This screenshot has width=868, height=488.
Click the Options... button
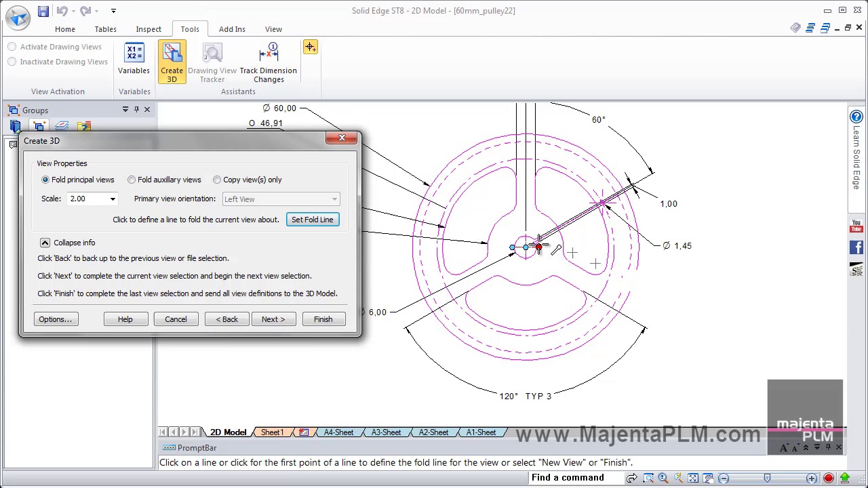click(x=56, y=319)
